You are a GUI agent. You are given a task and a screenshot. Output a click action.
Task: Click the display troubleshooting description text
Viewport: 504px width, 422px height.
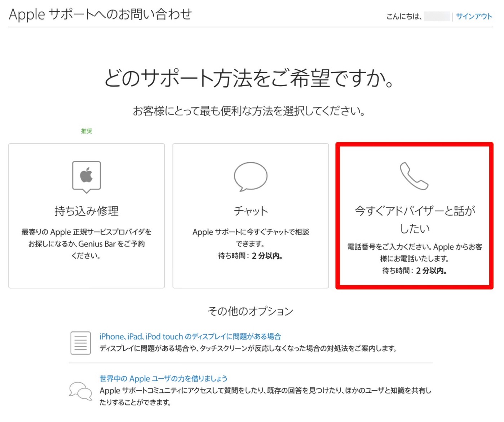pyautogui.click(x=248, y=348)
